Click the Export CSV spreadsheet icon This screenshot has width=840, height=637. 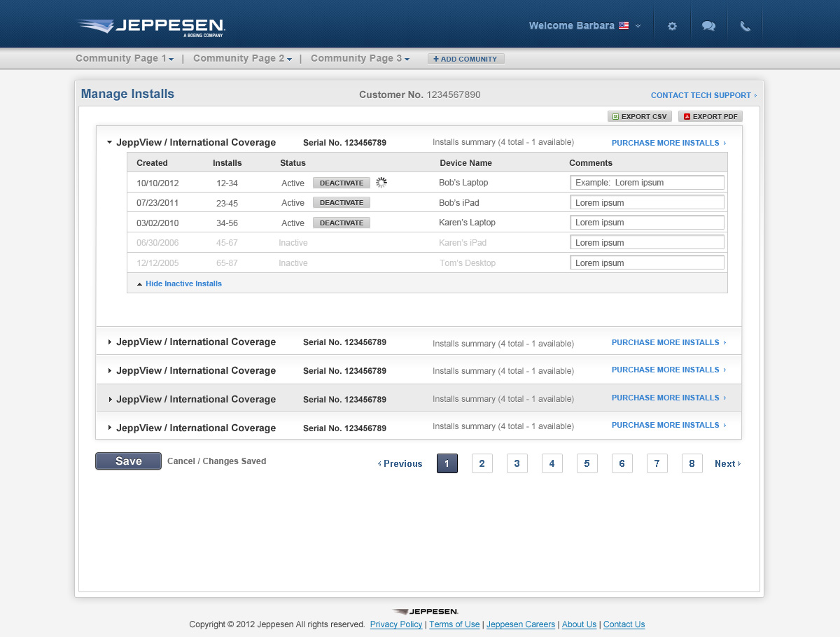click(x=615, y=116)
